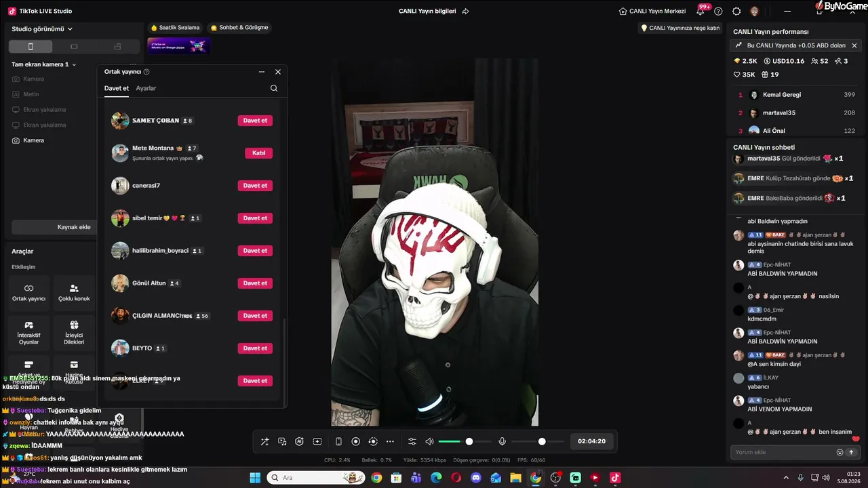
Task: Open the three-dot more options in bottom toolbar
Action: pos(390,442)
